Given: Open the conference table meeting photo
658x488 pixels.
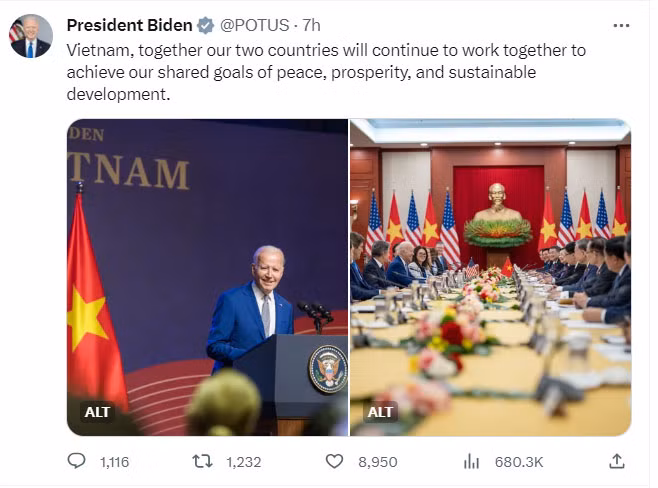Looking at the screenshot, I should (491, 277).
